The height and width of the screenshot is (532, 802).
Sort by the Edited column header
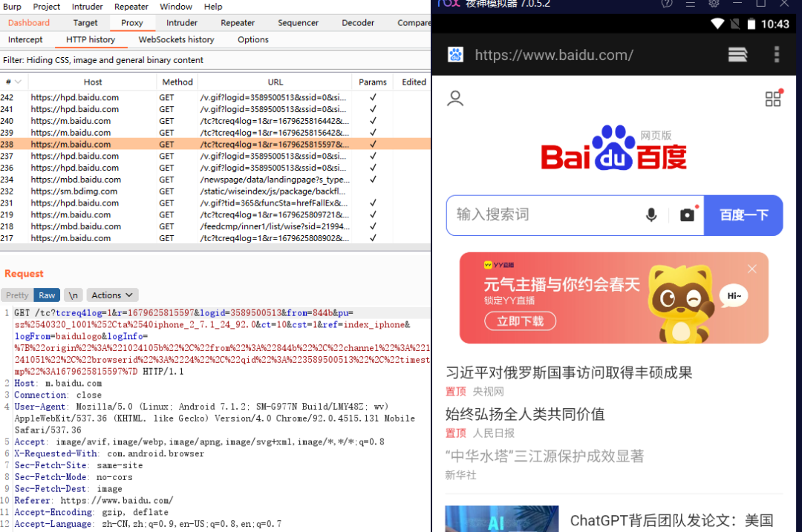point(414,82)
